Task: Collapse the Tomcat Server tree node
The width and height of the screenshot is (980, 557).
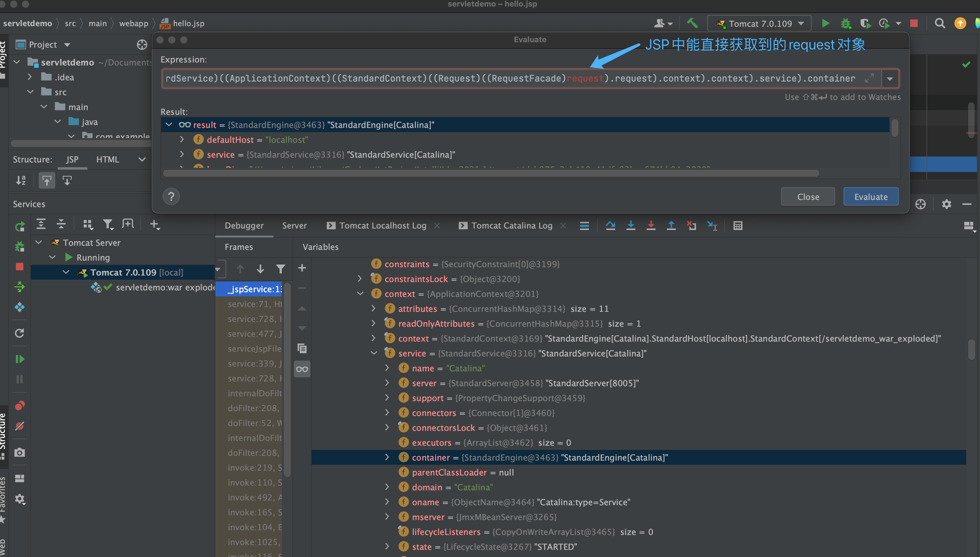Action: (39, 242)
